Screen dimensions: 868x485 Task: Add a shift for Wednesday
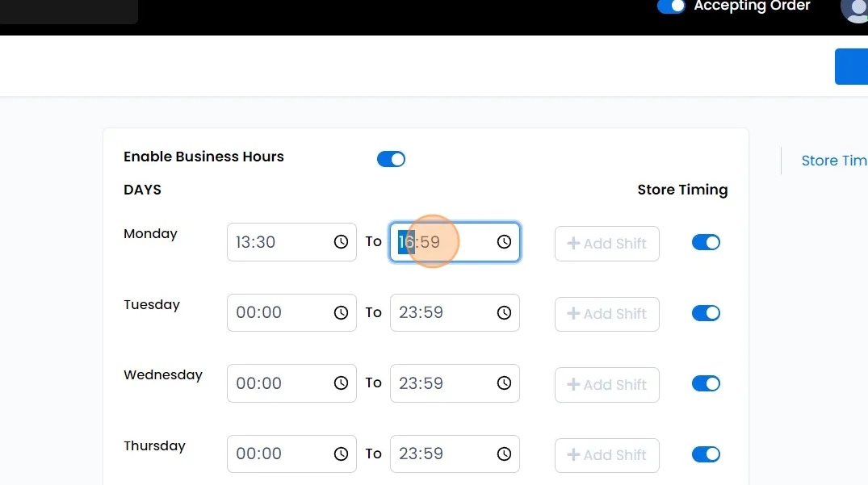pyautogui.click(x=606, y=384)
